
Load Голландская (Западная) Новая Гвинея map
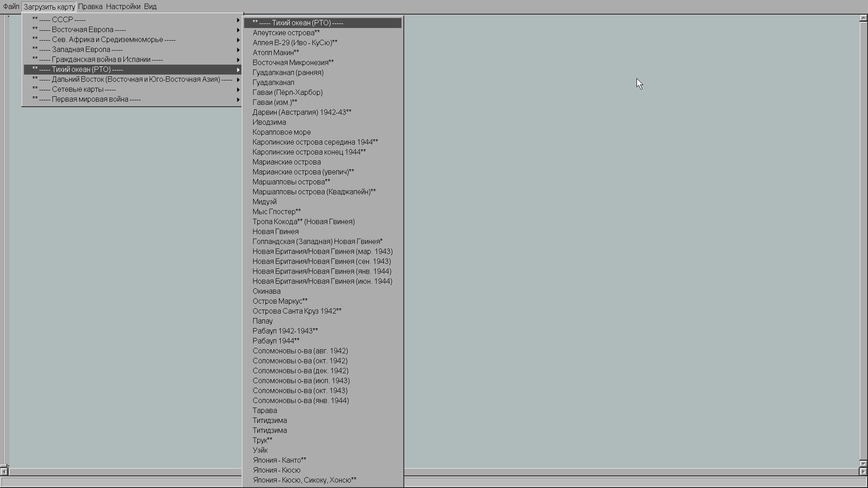click(x=323, y=242)
